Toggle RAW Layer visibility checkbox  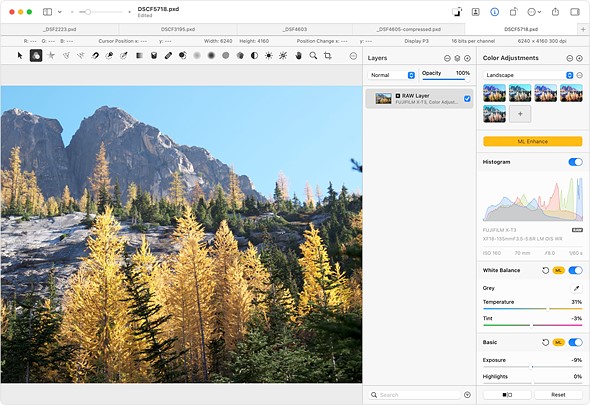(467, 99)
